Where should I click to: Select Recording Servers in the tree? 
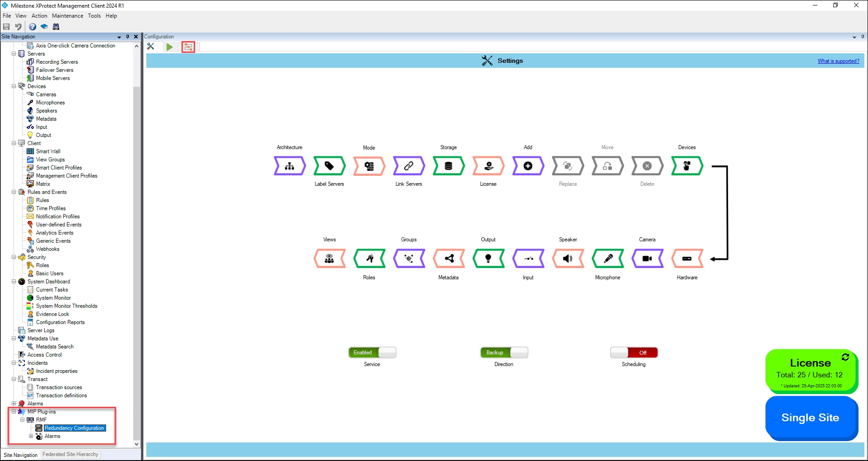click(57, 62)
